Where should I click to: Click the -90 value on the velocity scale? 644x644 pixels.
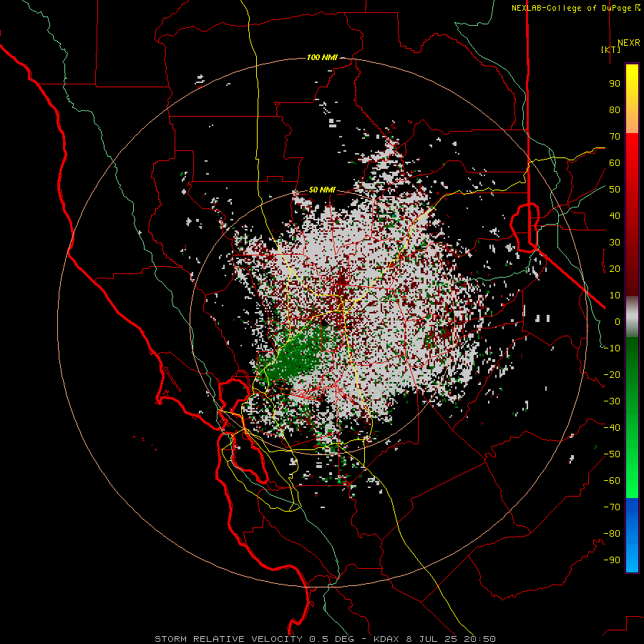click(x=612, y=560)
